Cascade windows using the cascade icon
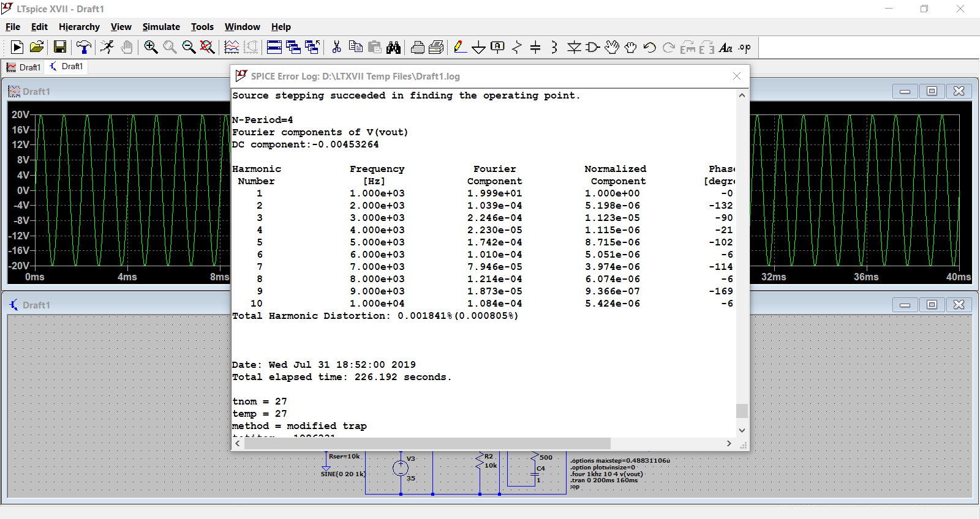This screenshot has height=519, width=980. tap(293, 47)
